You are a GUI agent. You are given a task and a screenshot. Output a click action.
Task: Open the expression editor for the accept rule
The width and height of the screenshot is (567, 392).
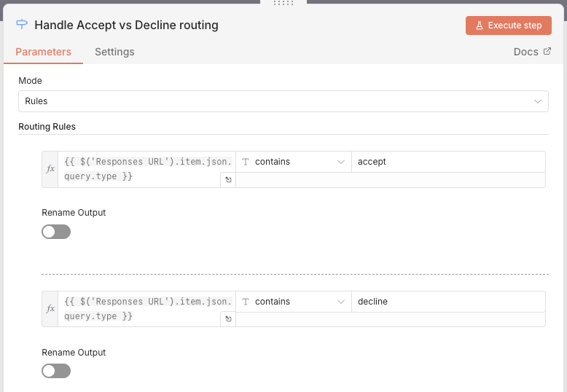click(228, 180)
